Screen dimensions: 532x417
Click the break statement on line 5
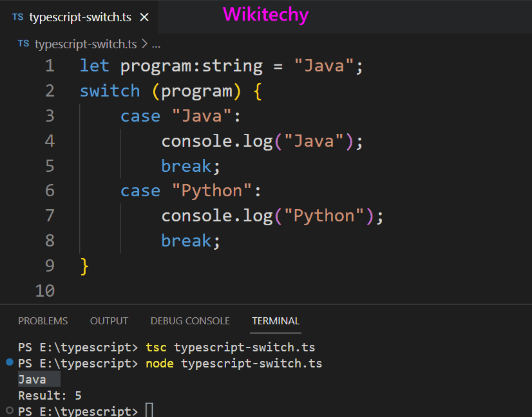point(186,165)
